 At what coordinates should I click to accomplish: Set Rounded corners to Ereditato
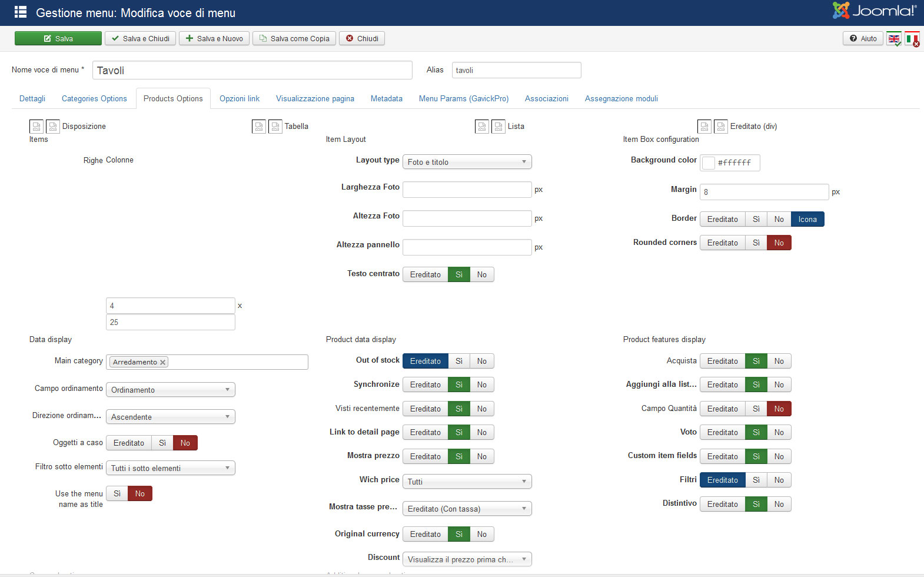pyautogui.click(x=723, y=243)
